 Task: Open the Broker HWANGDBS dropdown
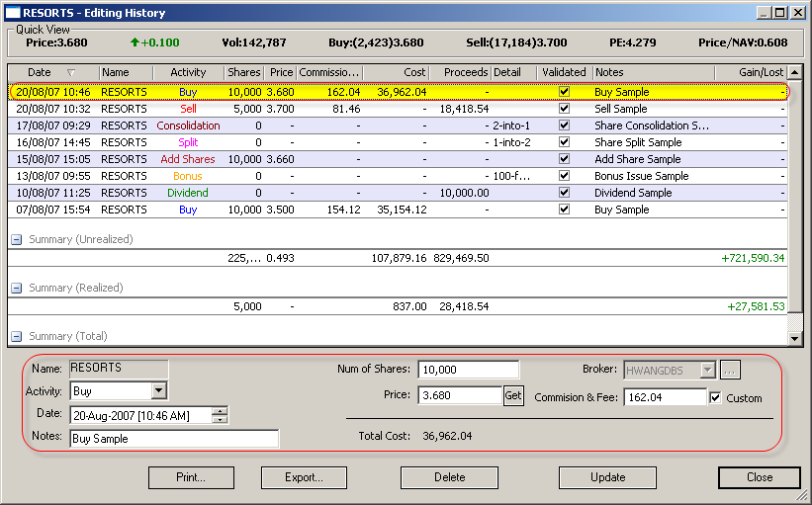[x=707, y=370]
